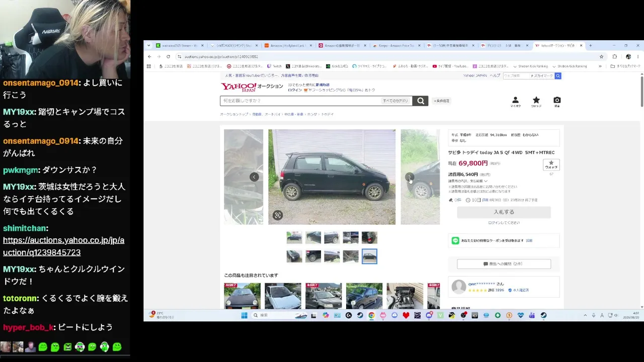Open the first recommended car listing thumbnail

(242, 296)
